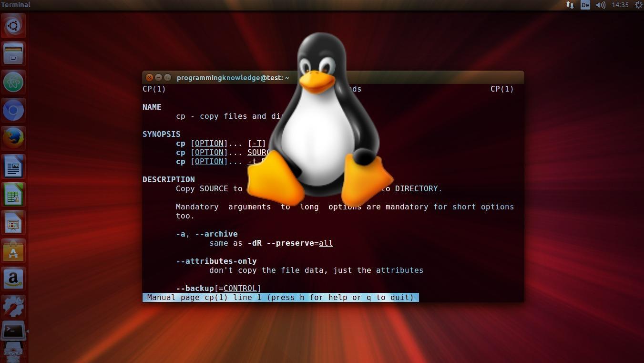Open LibreOffice Calc spreadsheet icon
644x363 pixels.
[13, 195]
